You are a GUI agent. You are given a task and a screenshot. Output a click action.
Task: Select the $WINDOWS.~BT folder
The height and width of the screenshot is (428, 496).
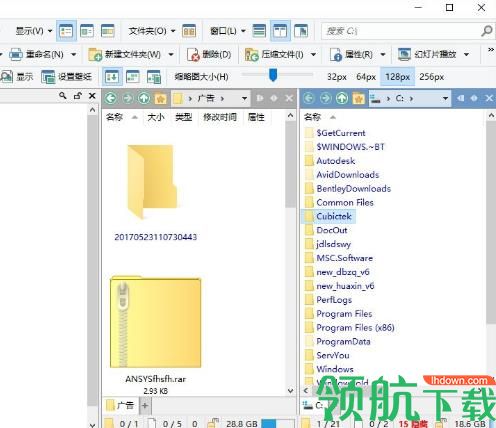345,147
